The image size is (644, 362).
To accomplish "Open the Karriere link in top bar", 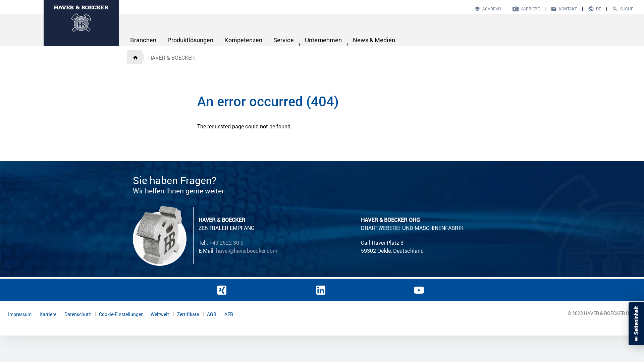I will 526,9.
